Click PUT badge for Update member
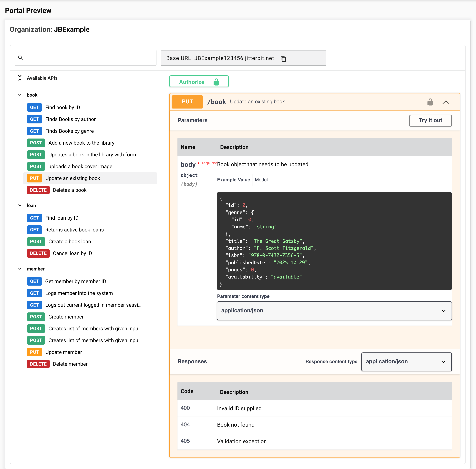476x469 pixels. pyautogui.click(x=34, y=352)
